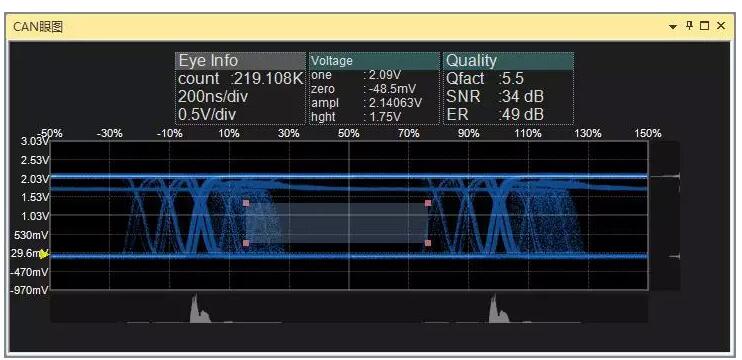Click the gray eye mask rectangle

337,223
